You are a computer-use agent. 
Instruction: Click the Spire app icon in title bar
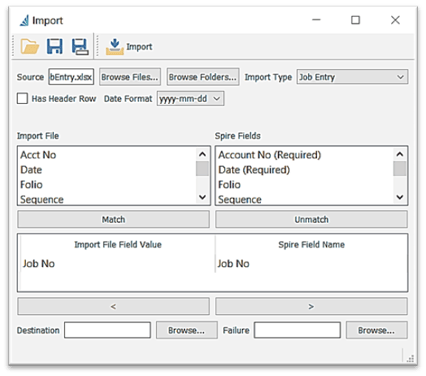coord(24,20)
